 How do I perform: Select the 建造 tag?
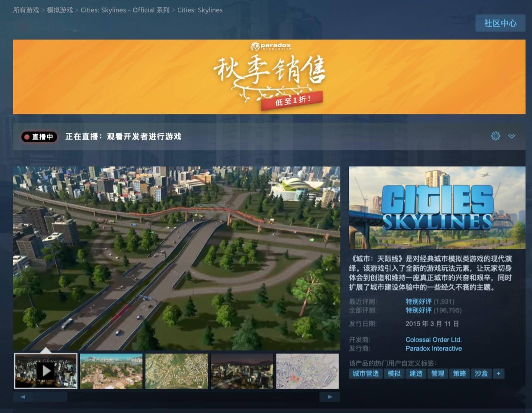pos(416,374)
